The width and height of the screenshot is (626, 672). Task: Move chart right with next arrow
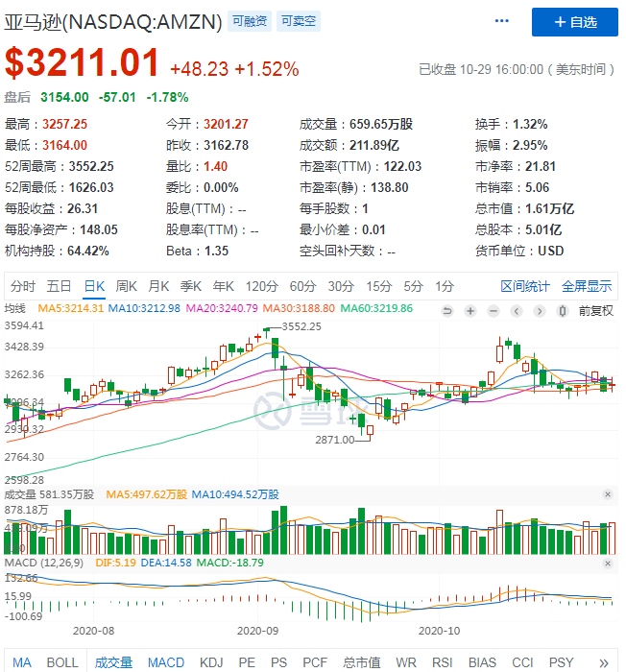540,311
